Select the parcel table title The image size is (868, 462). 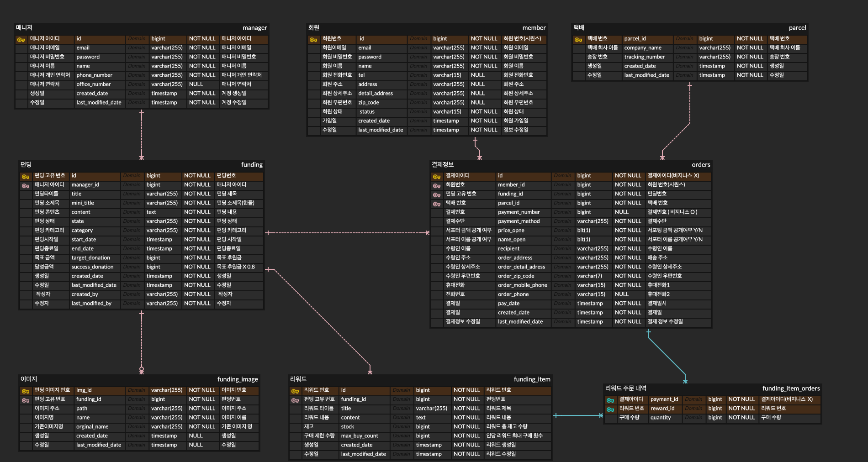[x=797, y=28]
